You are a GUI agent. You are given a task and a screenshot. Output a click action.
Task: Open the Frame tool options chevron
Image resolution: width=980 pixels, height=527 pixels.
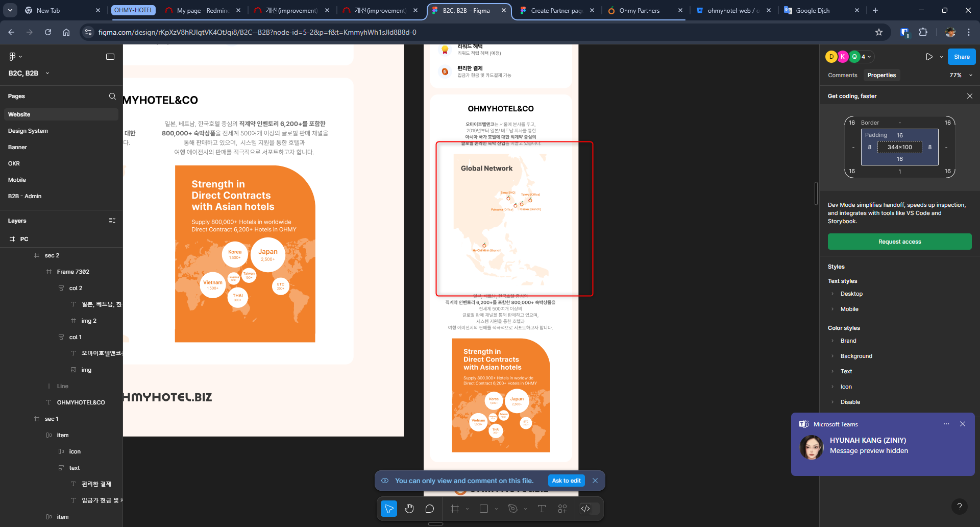coord(467,509)
